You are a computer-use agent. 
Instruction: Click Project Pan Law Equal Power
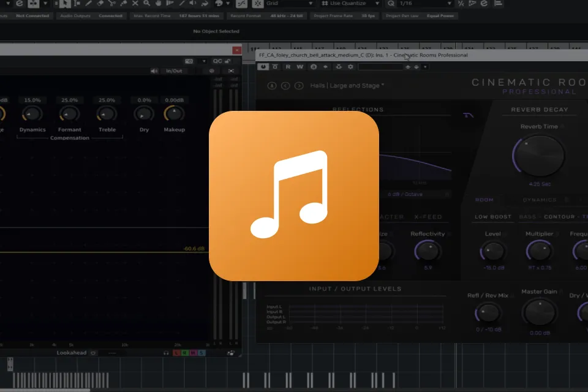[x=420, y=16]
